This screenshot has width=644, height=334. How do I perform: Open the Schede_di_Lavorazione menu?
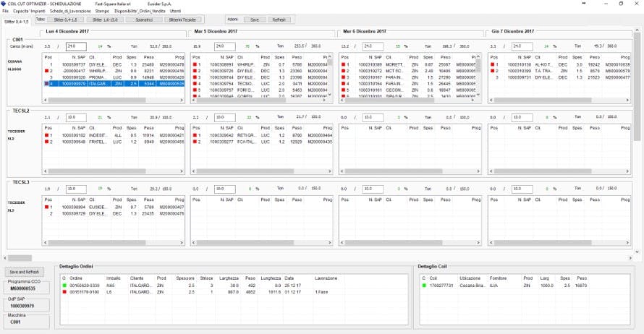click(70, 11)
